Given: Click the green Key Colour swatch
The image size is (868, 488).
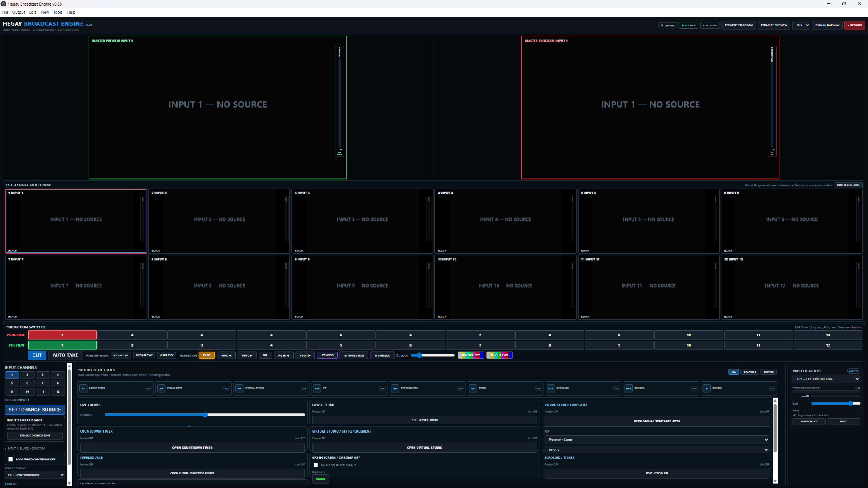Looking at the screenshot, I should pyautogui.click(x=321, y=479).
